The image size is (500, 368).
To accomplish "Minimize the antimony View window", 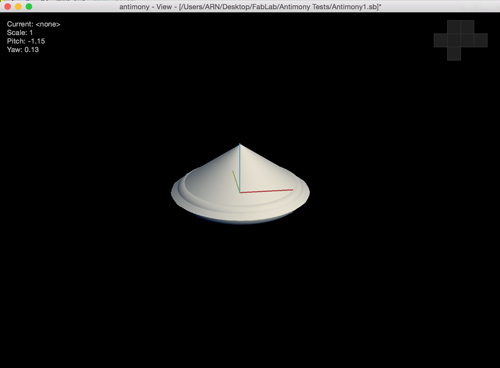I will [x=18, y=6].
